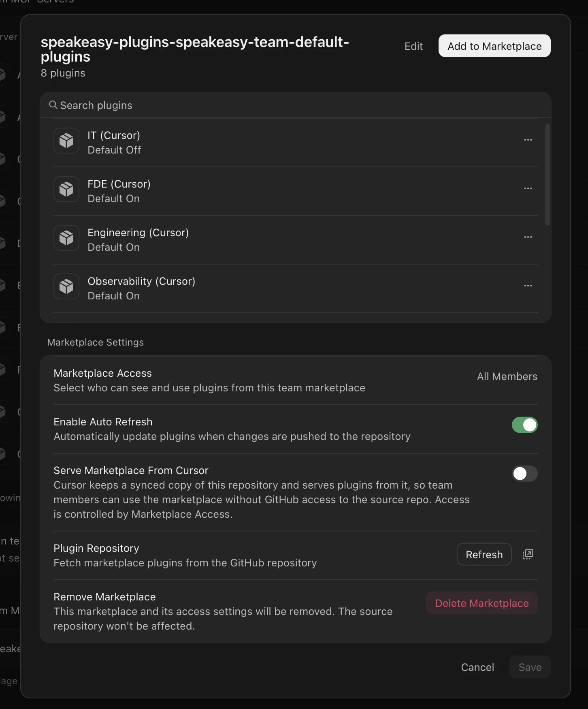Click the speakeasy-plugins marketplace title
588x709 pixels.
point(195,49)
